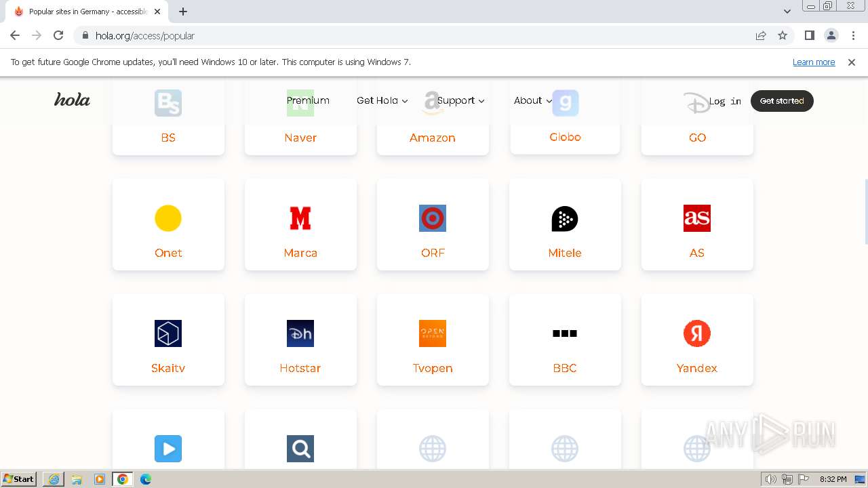Select the Tvopen orange logo icon
The height and width of the screenshot is (488, 868).
pos(433,333)
